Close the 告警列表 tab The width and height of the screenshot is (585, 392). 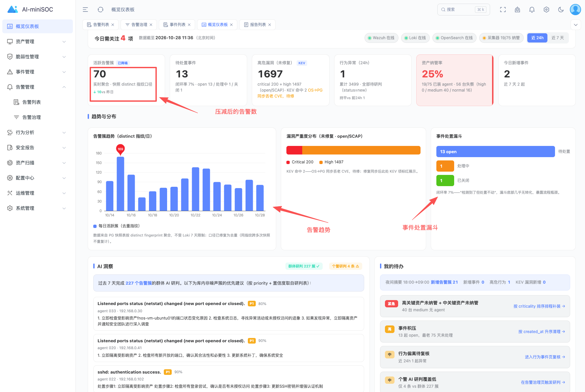tap(113, 25)
